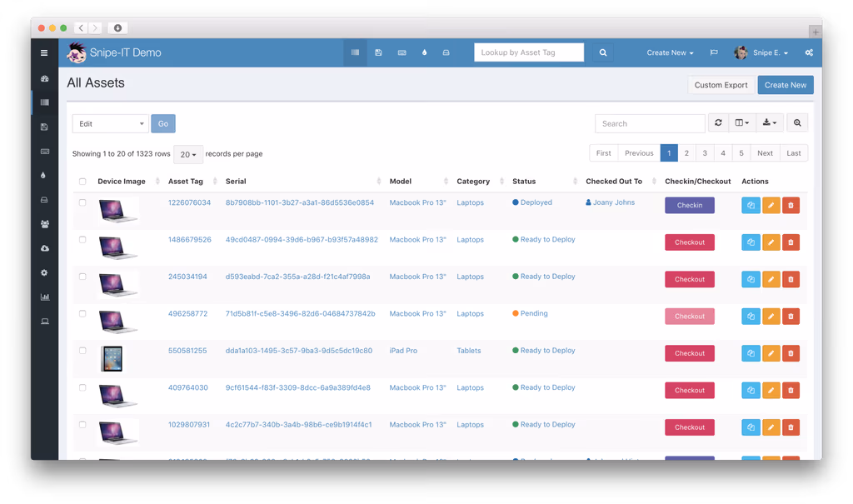
Task: Open Consumables droplet icon in sidebar
Action: click(x=43, y=175)
